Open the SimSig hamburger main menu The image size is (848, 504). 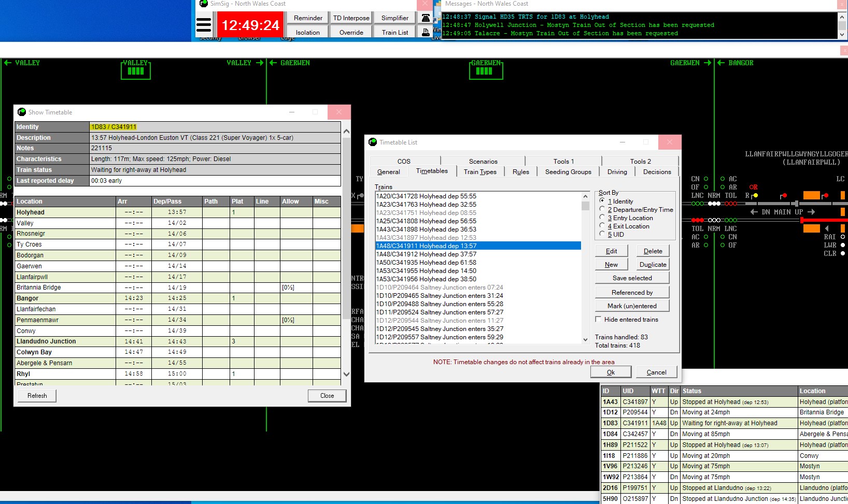click(204, 25)
